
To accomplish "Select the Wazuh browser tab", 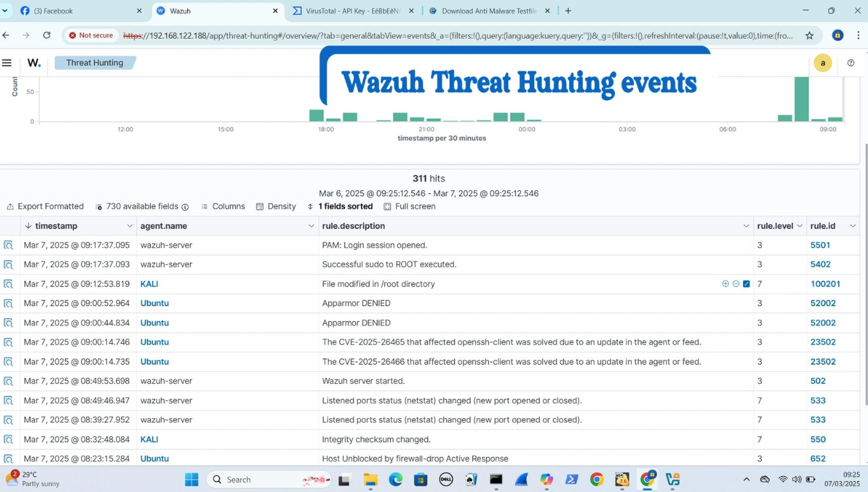I will [x=218, y=11].
